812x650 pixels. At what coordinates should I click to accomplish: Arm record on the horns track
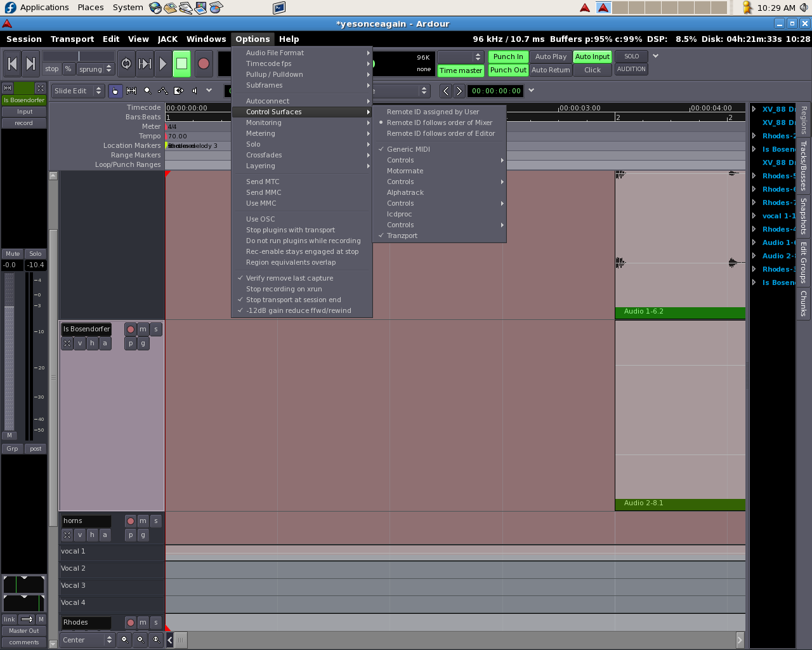pos(131,521)
